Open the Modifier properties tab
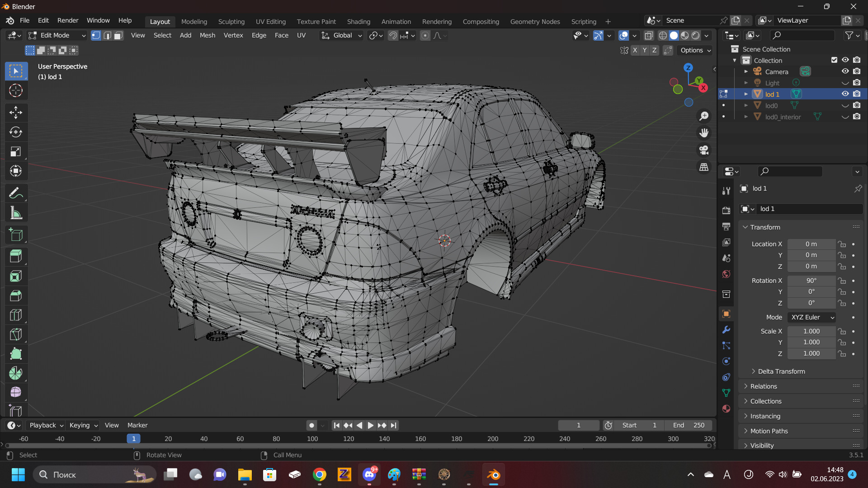 tap(726, 330)
